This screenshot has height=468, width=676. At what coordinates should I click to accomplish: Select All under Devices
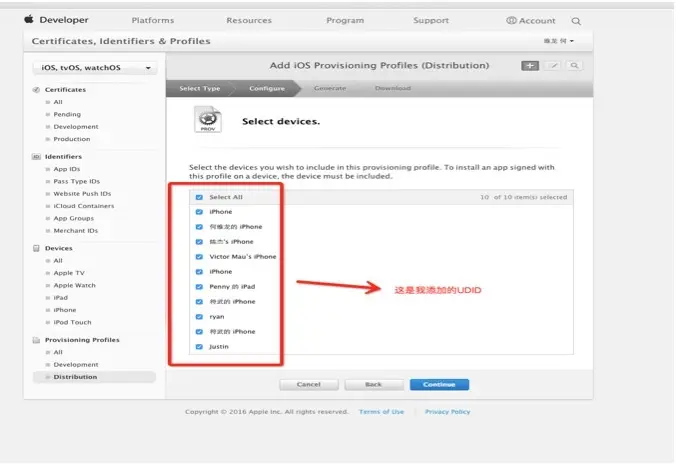(58, 261)
